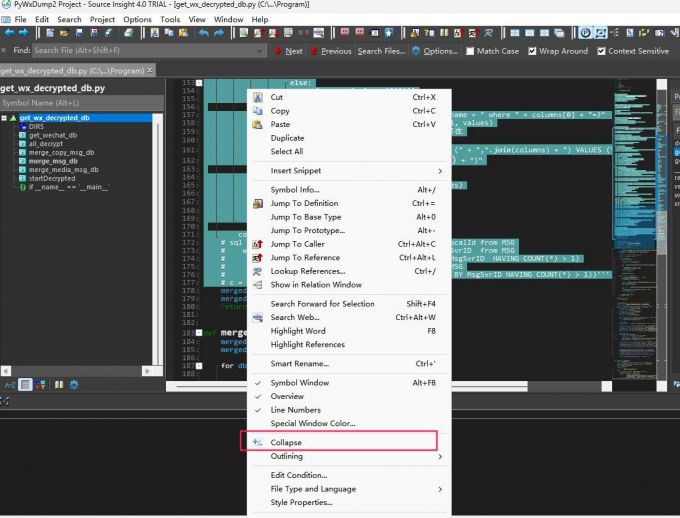This screenshot has width=680, height=518.
Task: Uncheck the Wrap Around checkbox
Action: pos(532,51)
